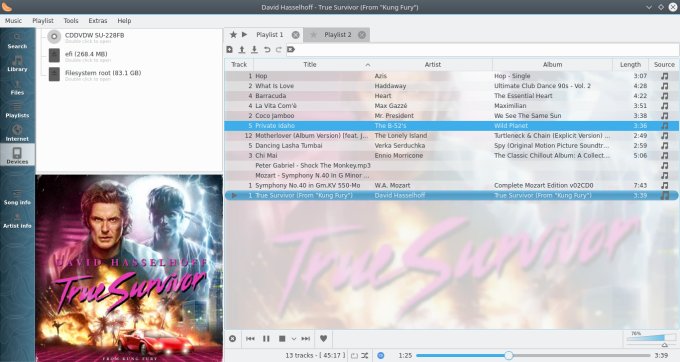This screenshot has width=680, height=362.
Task: Toggle the repeat mode icon in status bar
Action: (354, 355)
